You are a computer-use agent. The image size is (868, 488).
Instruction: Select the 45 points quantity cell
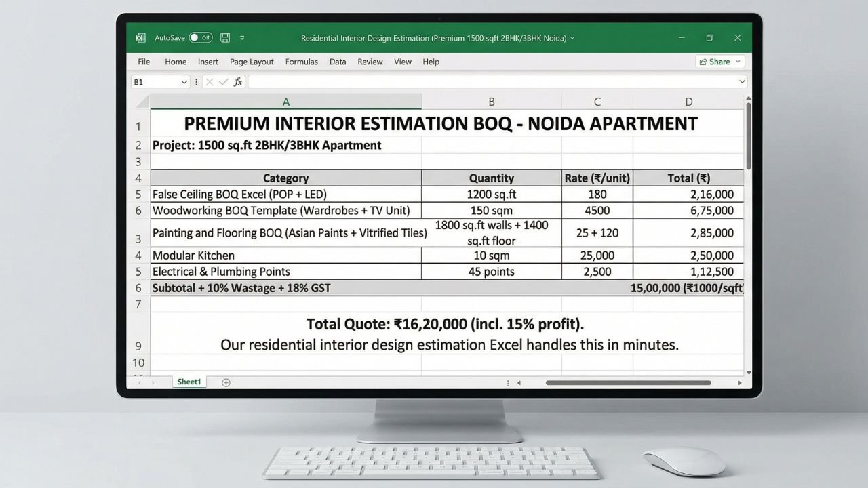pyautogui.click(x=492, y=272)
